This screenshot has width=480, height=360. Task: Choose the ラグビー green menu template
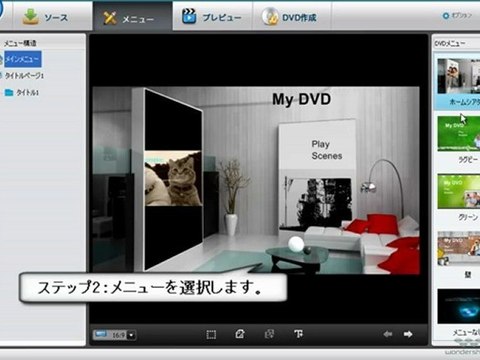pyautogui.click(x=459, y=133)
